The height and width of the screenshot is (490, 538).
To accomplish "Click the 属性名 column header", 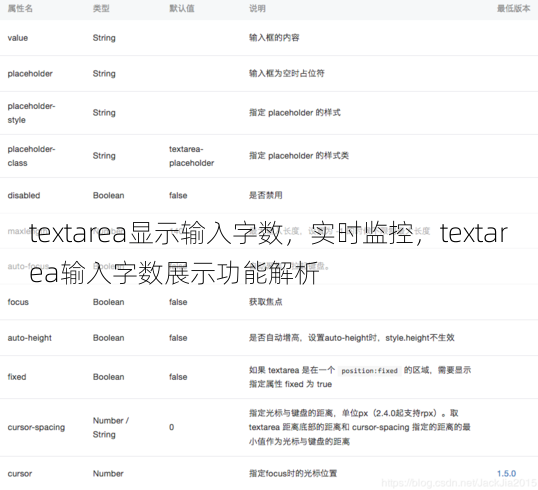I will pos(20,9).
